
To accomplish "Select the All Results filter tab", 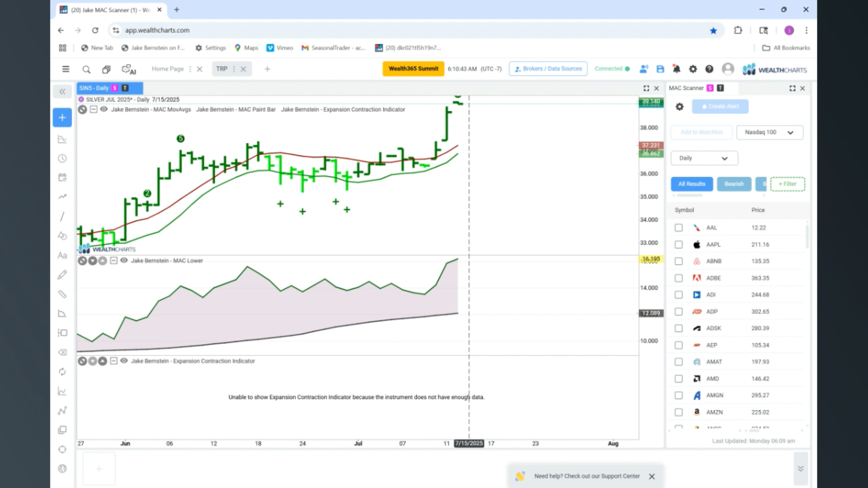I will 692,184.
